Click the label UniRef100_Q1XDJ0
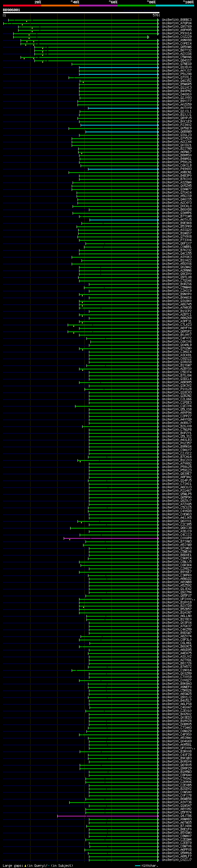197x868 pixels. tap(177, 67)
